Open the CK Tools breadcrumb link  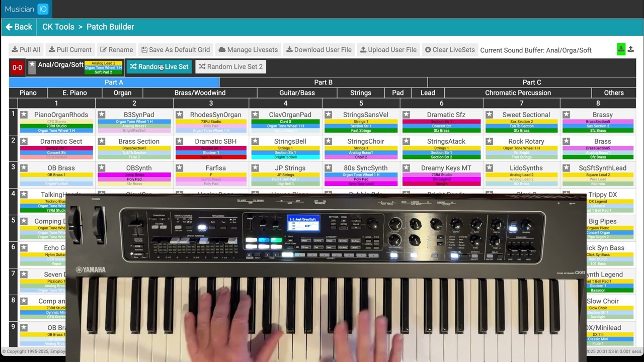58,27
